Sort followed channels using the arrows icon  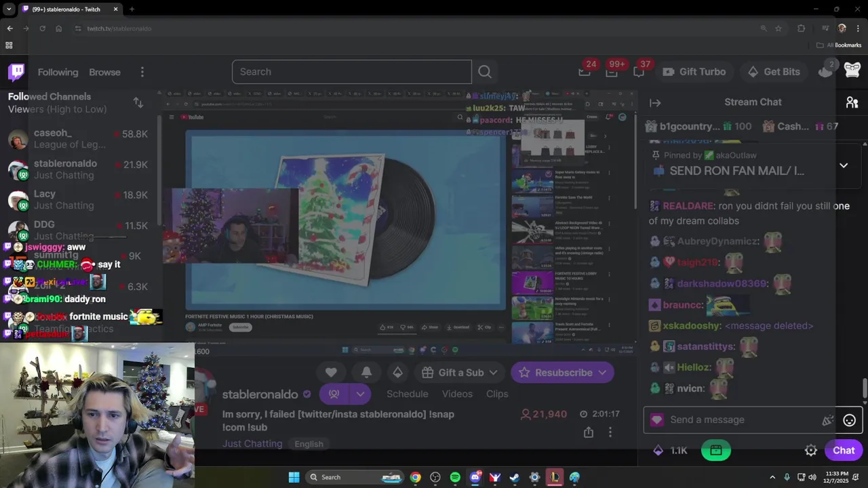(x=138, y=102)
